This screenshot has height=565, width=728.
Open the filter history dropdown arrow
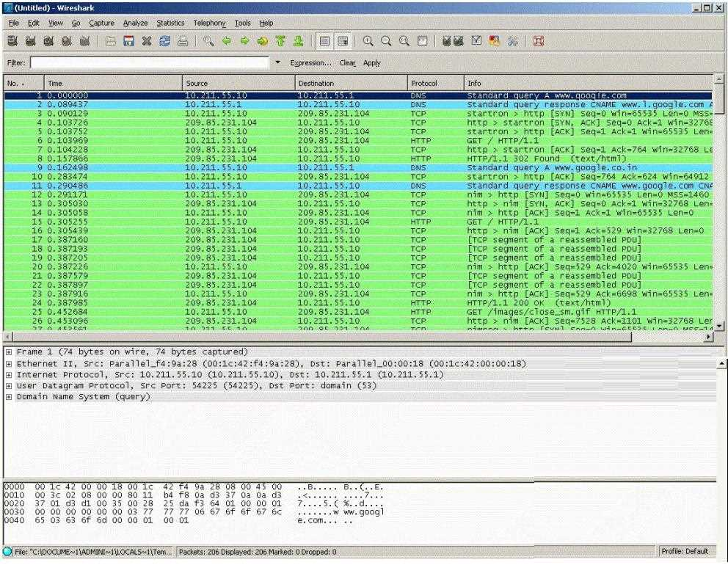pos(277,63)
